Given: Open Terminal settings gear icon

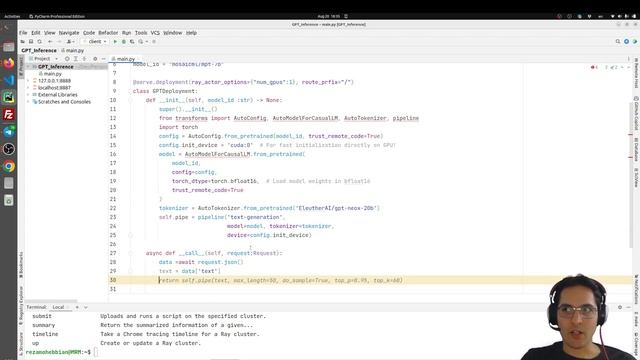Looking at the screenshot, I should (x=620, y=307).
